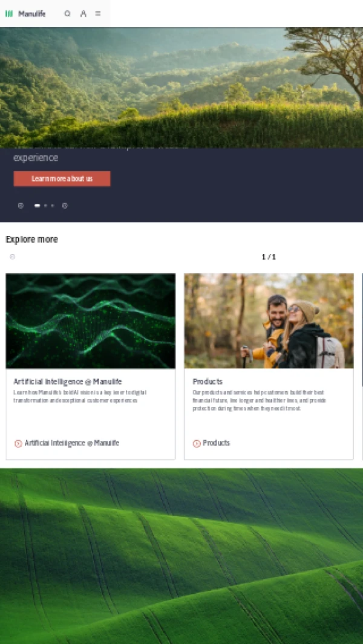The height and width of the screenshot is (644, 363).
Task: Open the Products link at card bottom
Action: coord(216,443)
